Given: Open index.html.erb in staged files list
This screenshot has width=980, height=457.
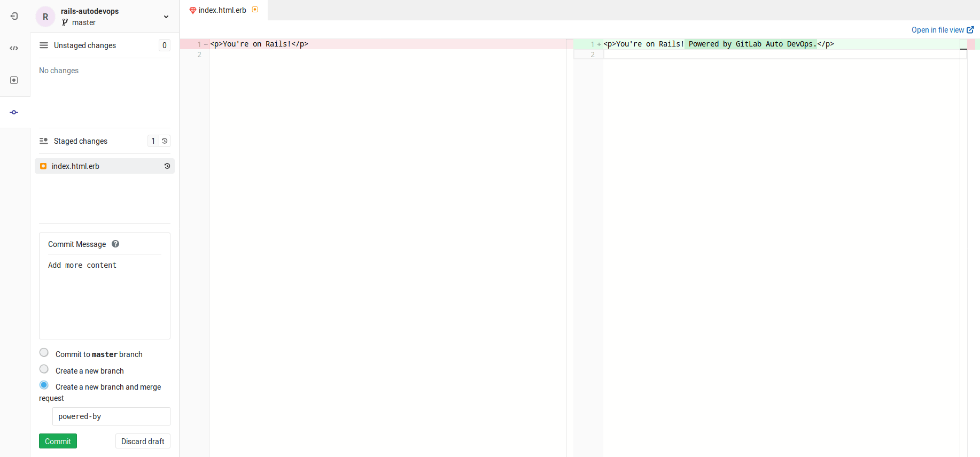Looking at the screenshot, I should pos(76,166).
